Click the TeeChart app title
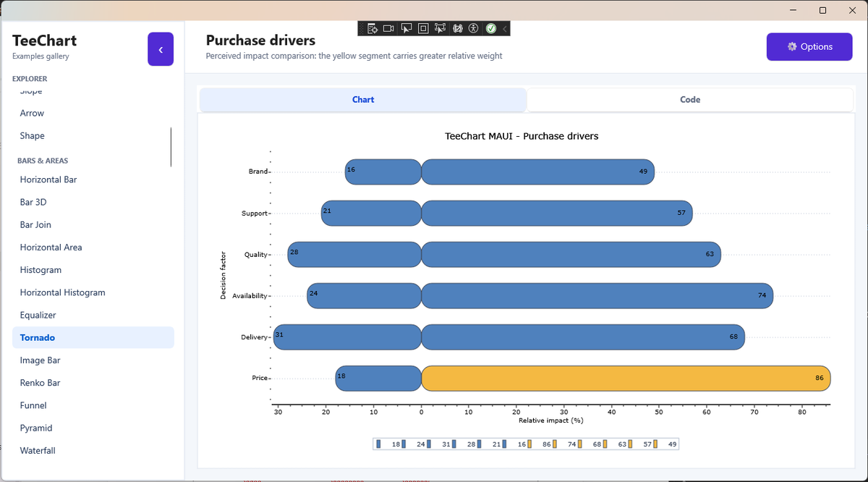 point(44,41)
